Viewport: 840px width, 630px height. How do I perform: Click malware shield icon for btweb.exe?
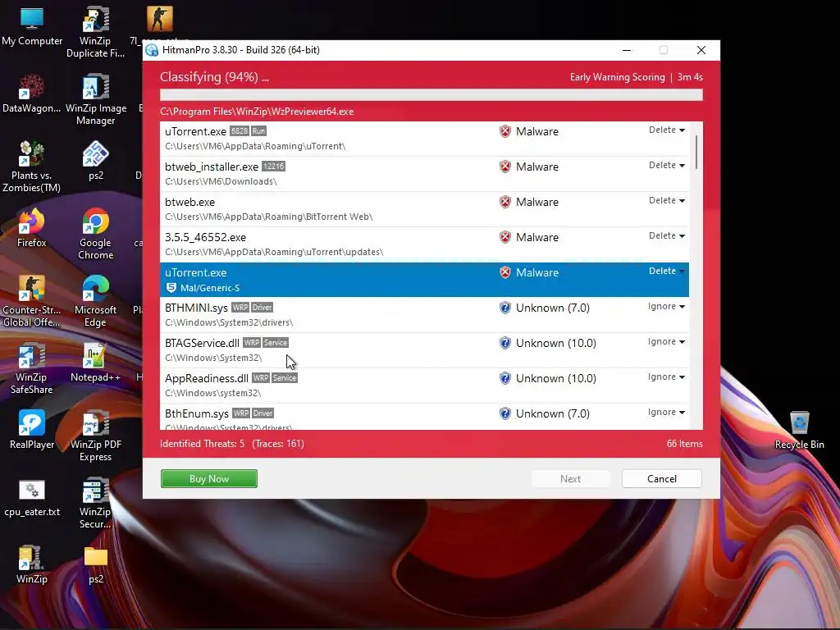(504, 202)
